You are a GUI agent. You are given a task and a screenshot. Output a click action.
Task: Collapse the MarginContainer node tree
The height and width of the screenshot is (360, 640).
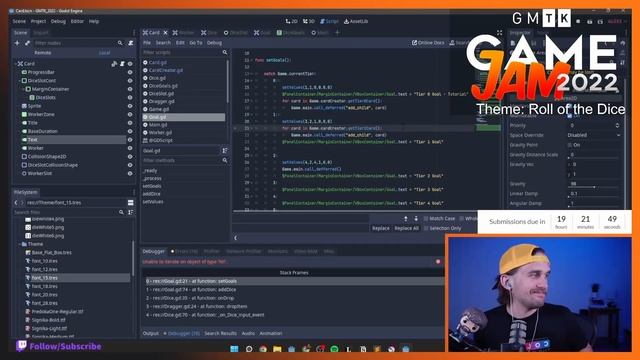(x=23, y=89)
